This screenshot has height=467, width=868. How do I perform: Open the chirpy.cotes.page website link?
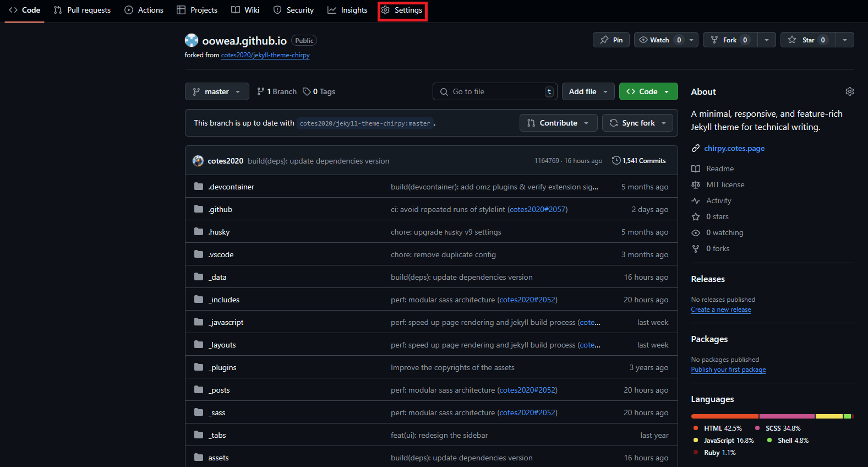click(x=734, y=148)
